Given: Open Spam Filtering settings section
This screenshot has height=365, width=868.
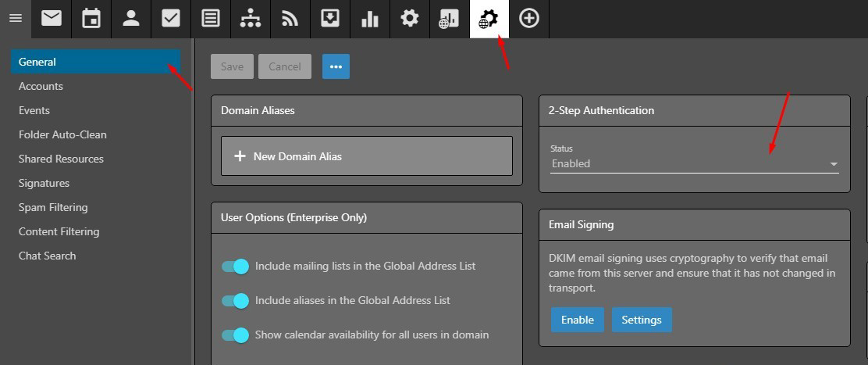Looking at the screenshot, I should 53,207.
